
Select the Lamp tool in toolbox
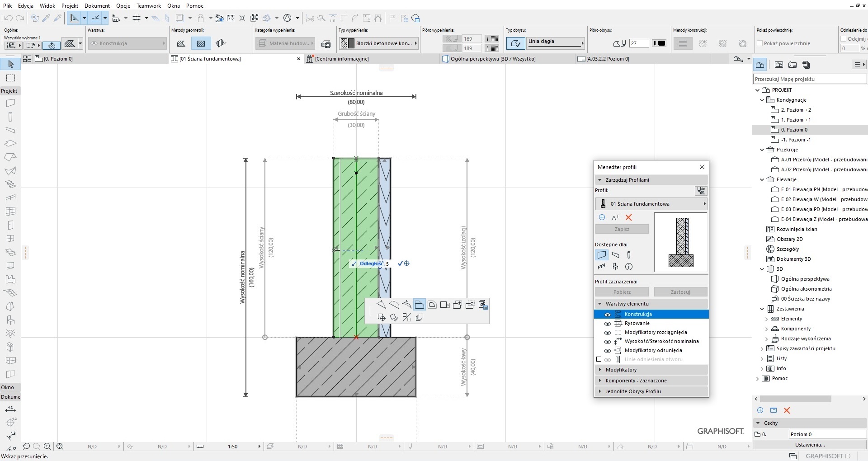(x=10, y=334)
